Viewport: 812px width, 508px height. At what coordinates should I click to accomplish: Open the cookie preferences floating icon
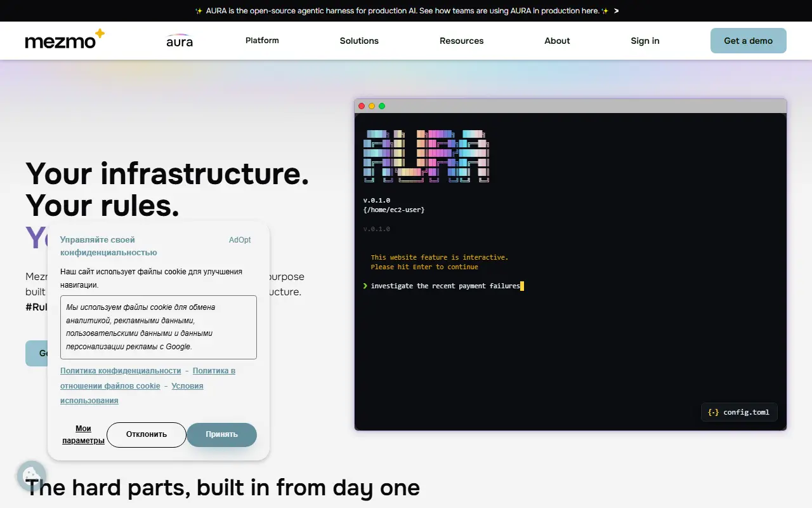(30, 476)
